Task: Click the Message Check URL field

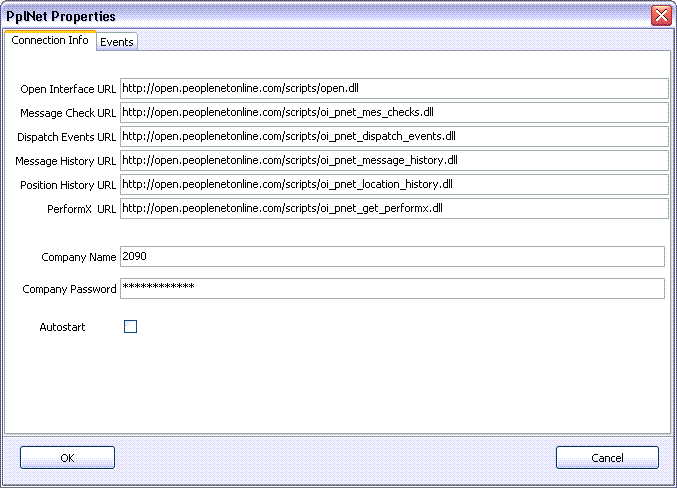Action: pyautogui.click(x=394, y=112)
